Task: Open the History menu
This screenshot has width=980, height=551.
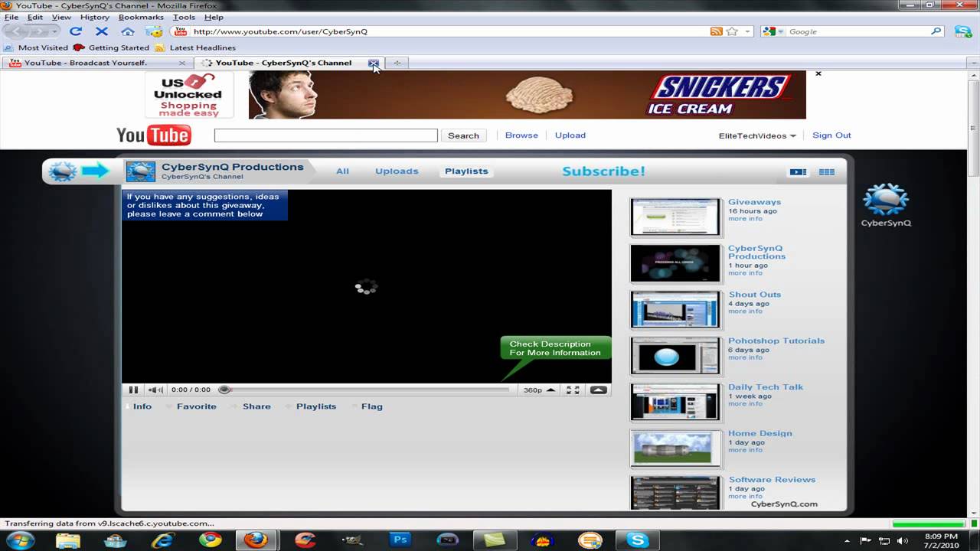Action: 94,17
